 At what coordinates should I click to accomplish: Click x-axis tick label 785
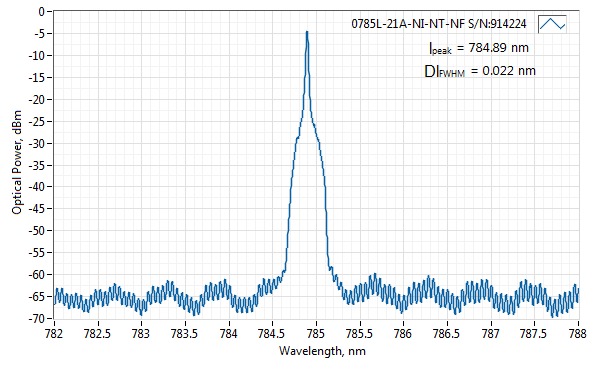point(316,334)
